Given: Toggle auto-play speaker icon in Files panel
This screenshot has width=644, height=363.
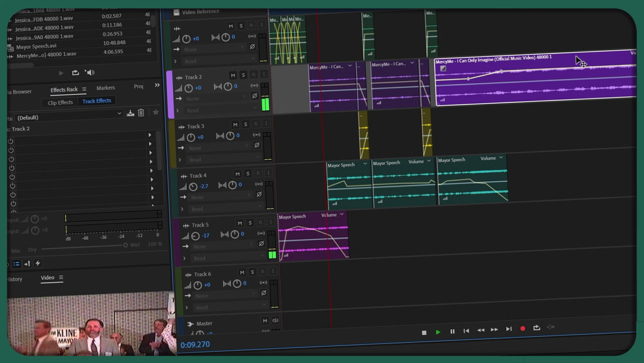Looking at the screenshot, I should (x=90, y=72).
